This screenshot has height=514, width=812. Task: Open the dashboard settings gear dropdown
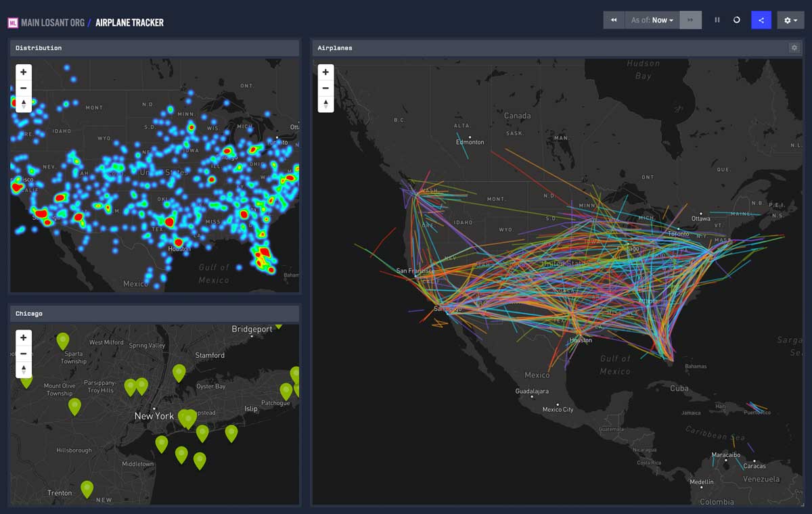[x=790, y=20]
